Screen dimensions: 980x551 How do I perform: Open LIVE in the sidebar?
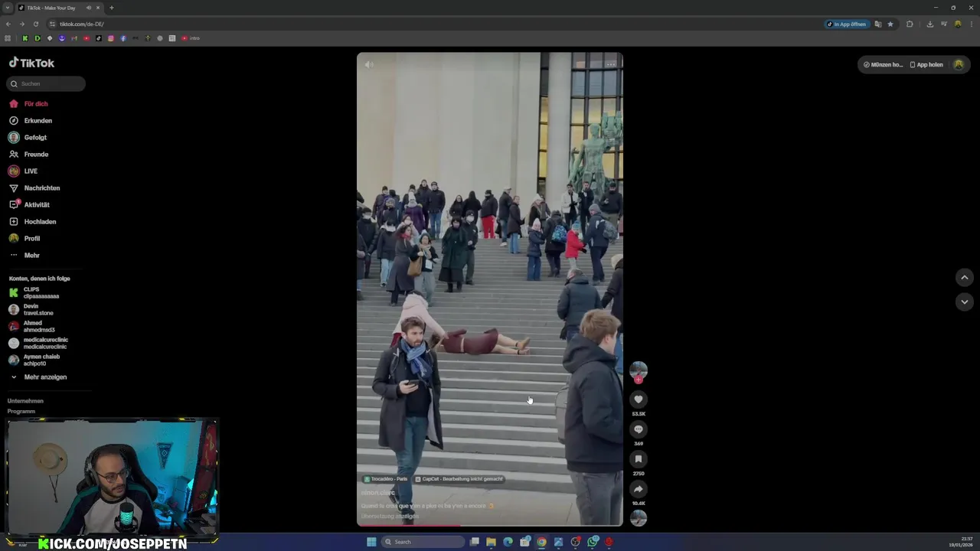tap(24, 171)
